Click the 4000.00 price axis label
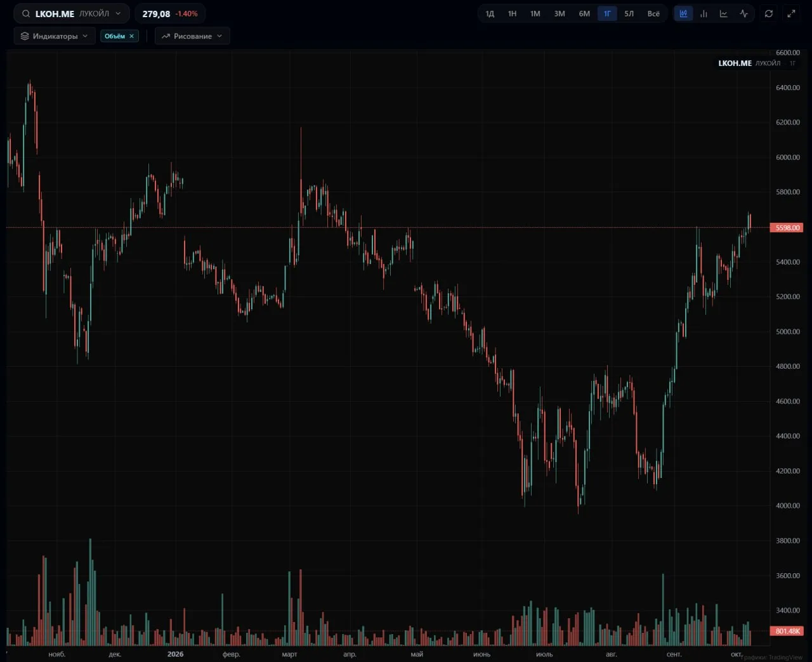 point(787,505)
